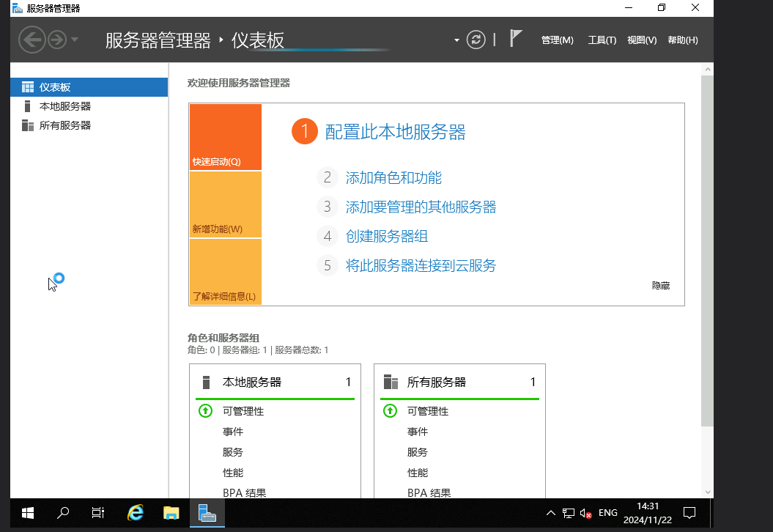This screenshot has width=773, height=532.
Task: Click the green manageability icon under 本地服务器
Action: (x=206, y=411)
